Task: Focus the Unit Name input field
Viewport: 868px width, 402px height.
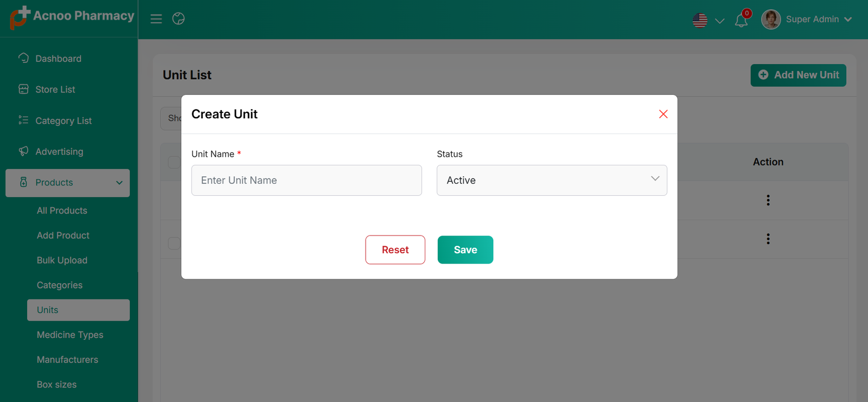Action: [307, 180]
